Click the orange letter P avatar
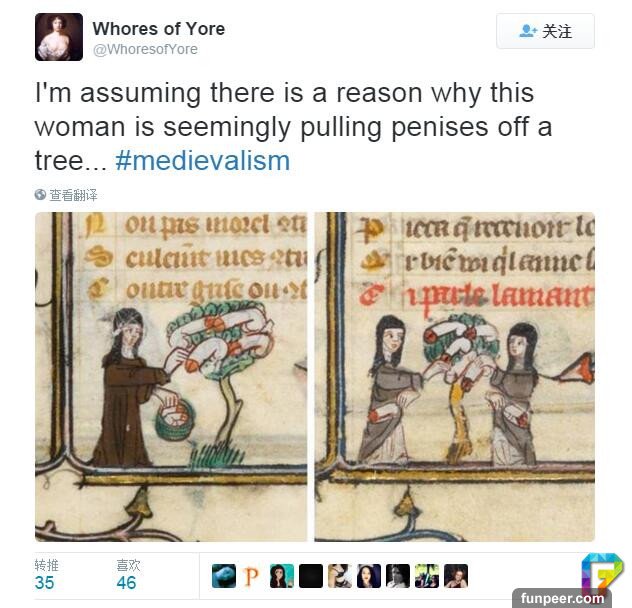 (253, 576)
